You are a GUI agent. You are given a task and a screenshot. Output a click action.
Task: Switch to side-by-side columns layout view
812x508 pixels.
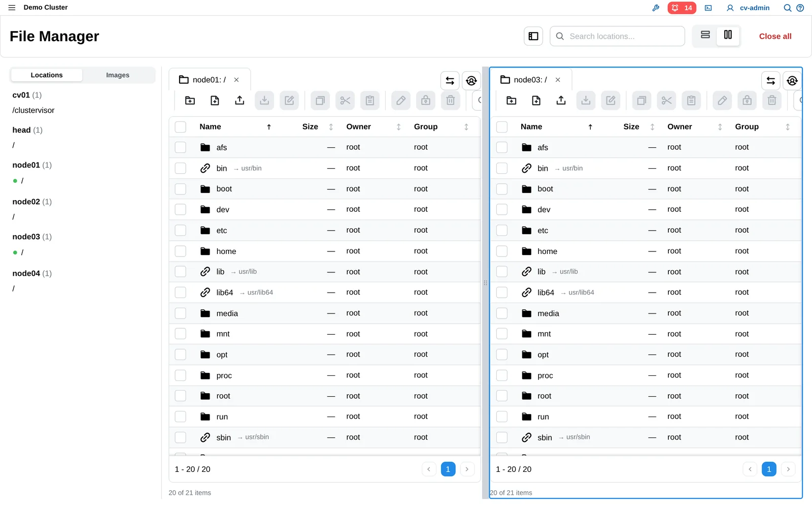coord(728,35)
